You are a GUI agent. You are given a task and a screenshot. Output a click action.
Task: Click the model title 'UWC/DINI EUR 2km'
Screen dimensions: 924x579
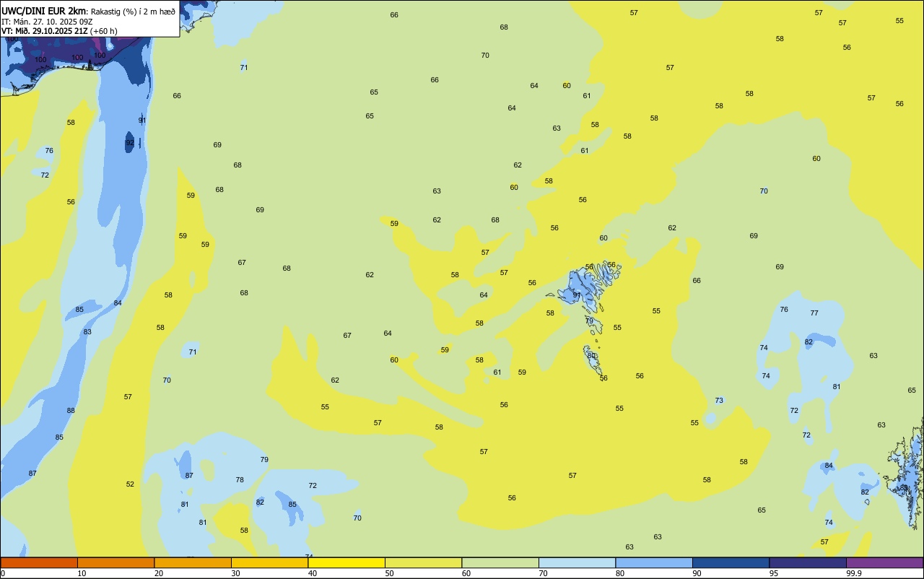coord(44,11)
